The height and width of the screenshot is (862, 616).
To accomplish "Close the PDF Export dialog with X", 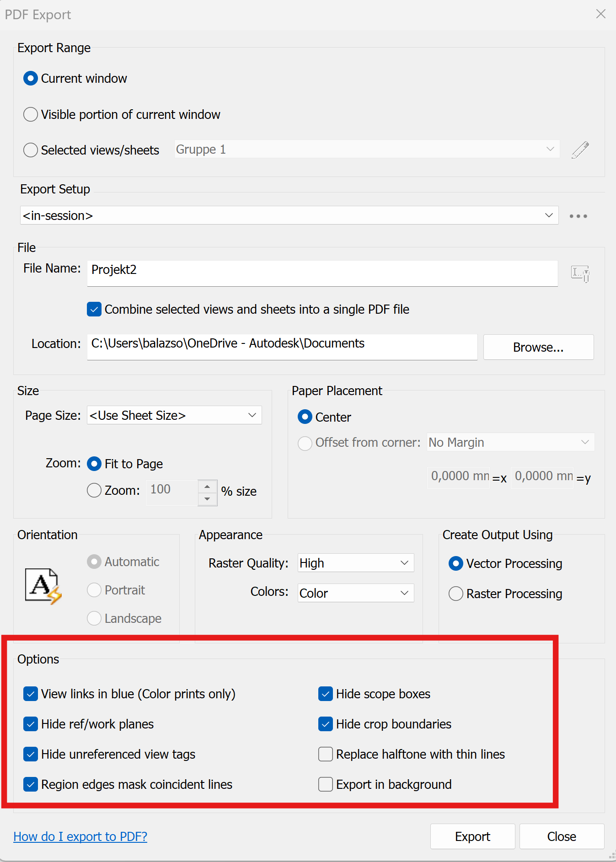I will click(600, 14).
